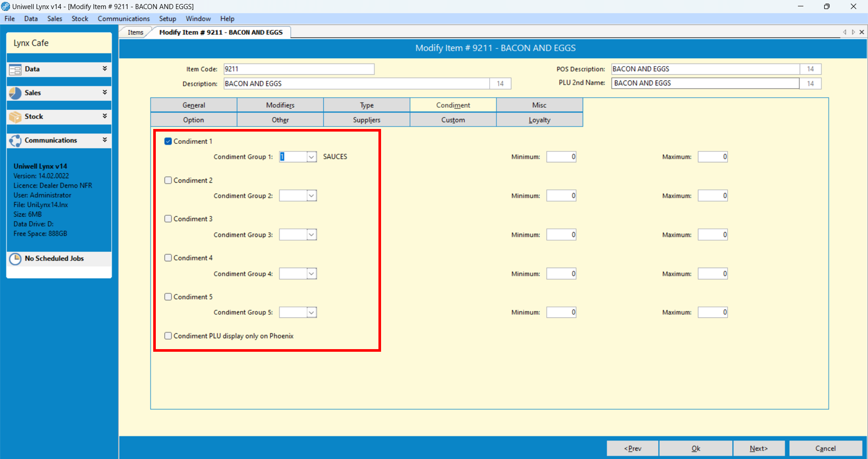Open the Condiment Group 3 dropdown

[312, 235]
